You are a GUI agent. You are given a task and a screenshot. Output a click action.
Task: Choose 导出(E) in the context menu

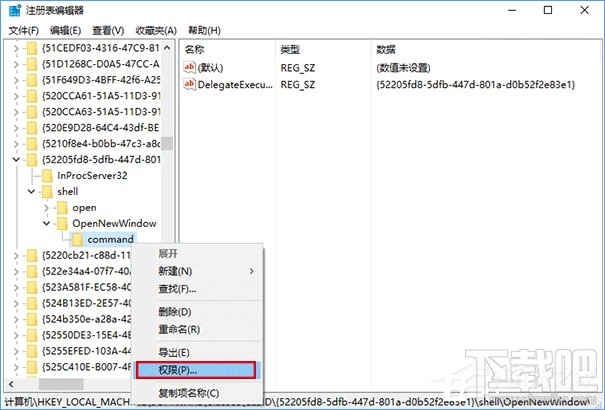(198, 353)
